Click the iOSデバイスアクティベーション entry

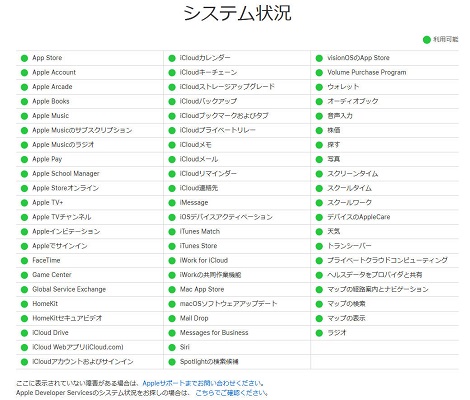coord(226,217)
